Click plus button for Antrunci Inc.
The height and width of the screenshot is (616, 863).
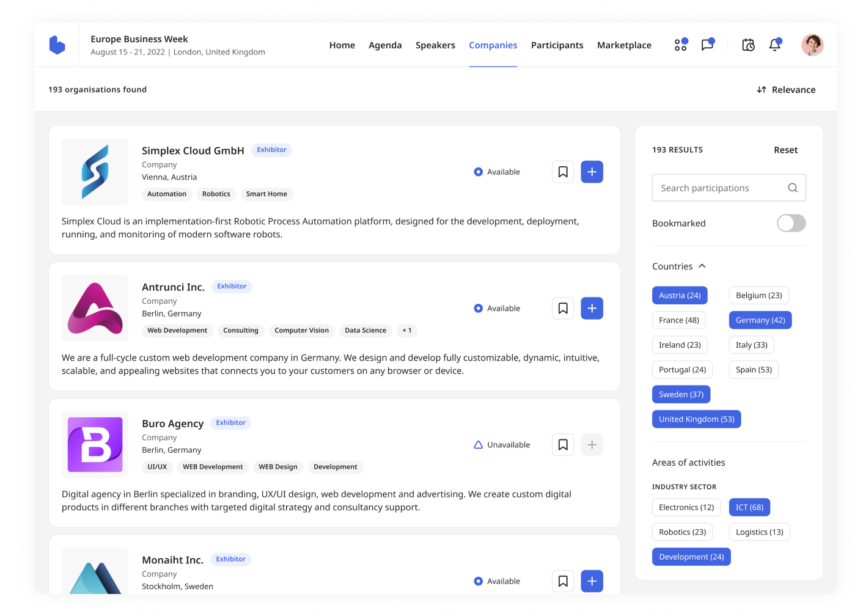(x=592, y=309)
